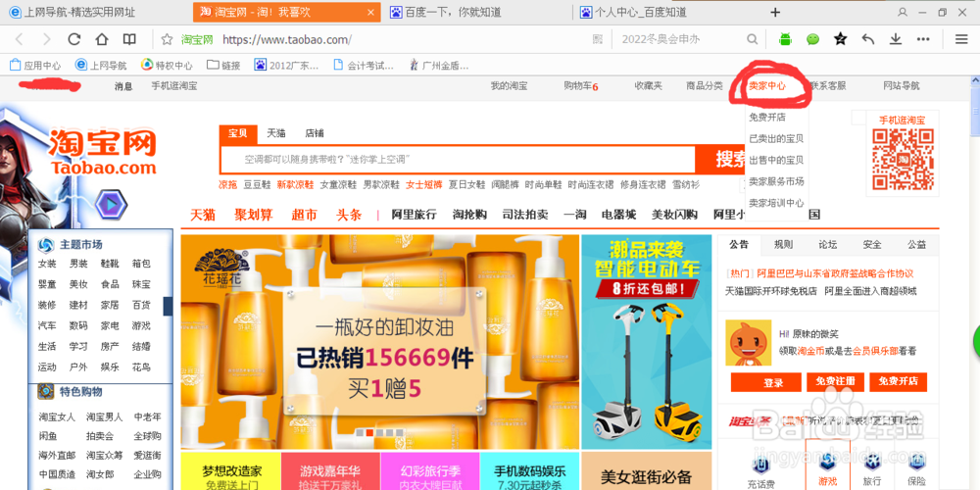
Task: Switch to 论坛 notice tab
Action: pyautogui.click(x=827, y=244)
